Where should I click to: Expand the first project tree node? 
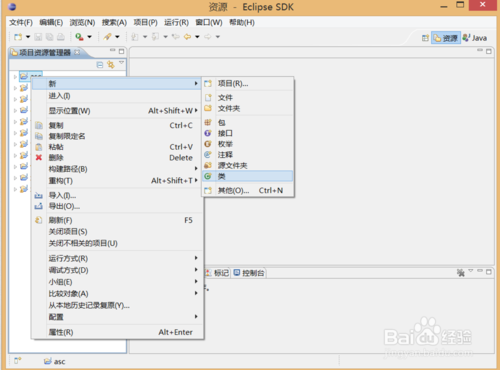[x=15, y=77]
